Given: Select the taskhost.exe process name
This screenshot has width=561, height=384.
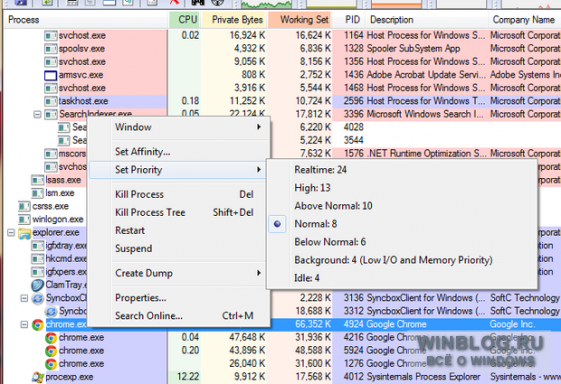Looking at the screenshot, I should [83, 101].
